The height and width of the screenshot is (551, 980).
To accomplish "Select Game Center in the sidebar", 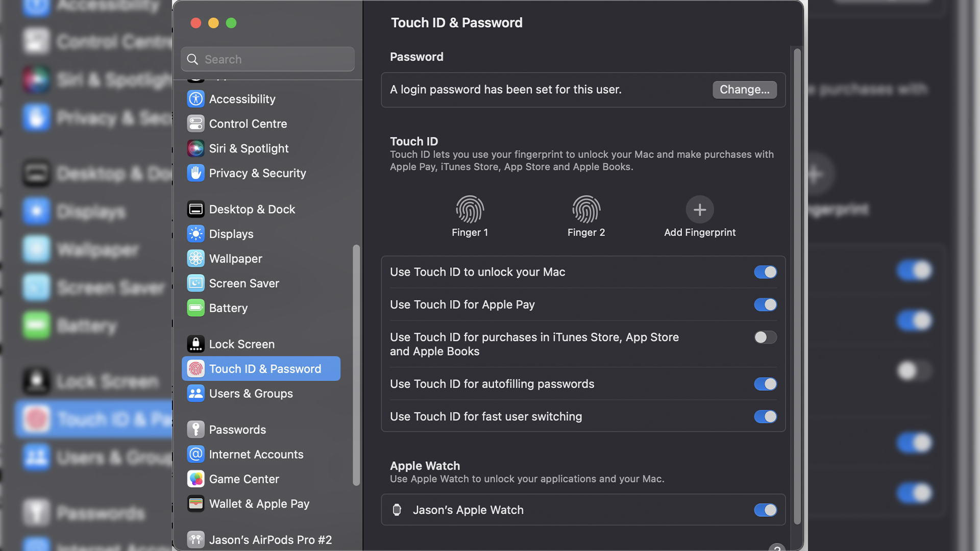I will (x=243, y=479).
